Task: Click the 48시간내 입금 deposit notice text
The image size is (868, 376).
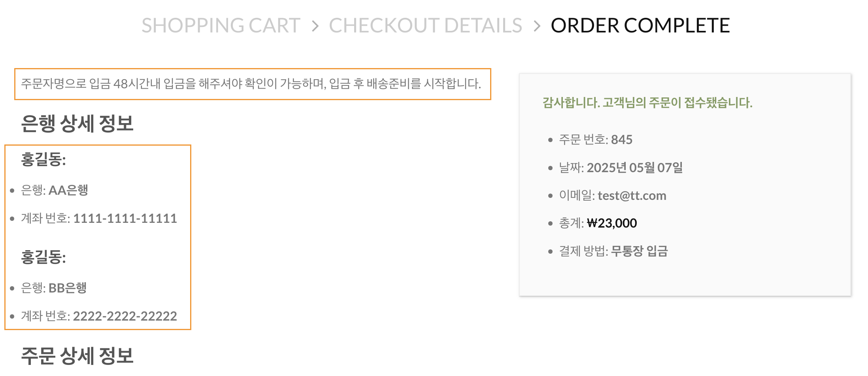Action: tap(251, 84)
